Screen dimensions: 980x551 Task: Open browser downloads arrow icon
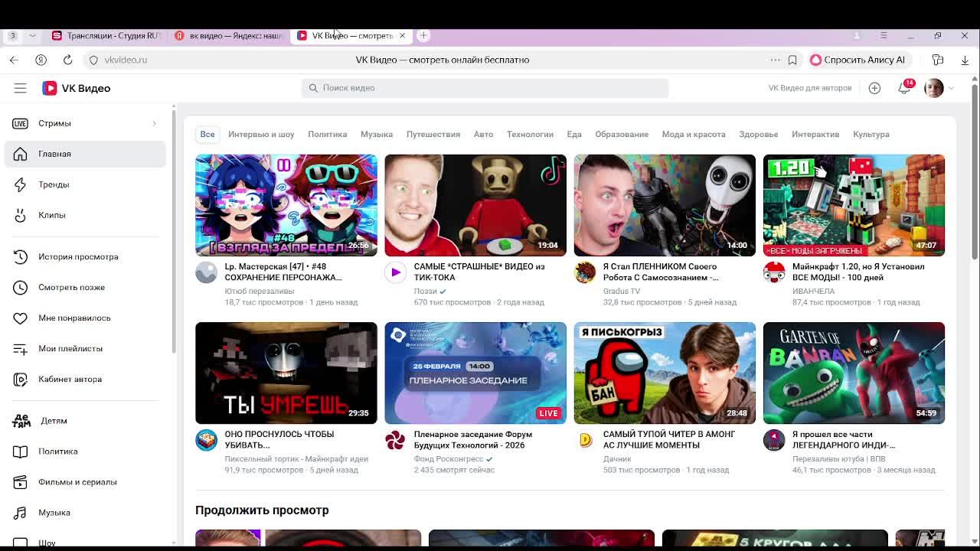pyautogui.click(x=965, y=60)
